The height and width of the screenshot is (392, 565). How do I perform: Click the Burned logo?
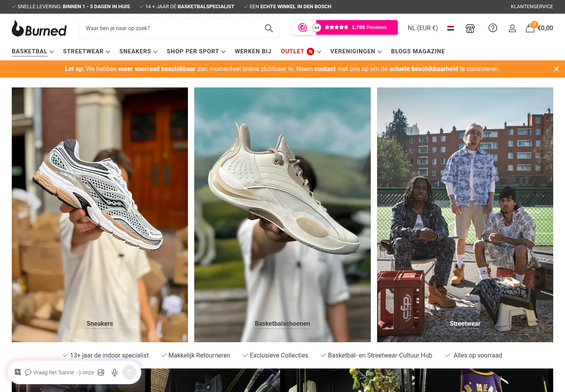pyautogui.click(x=39, y=28)
